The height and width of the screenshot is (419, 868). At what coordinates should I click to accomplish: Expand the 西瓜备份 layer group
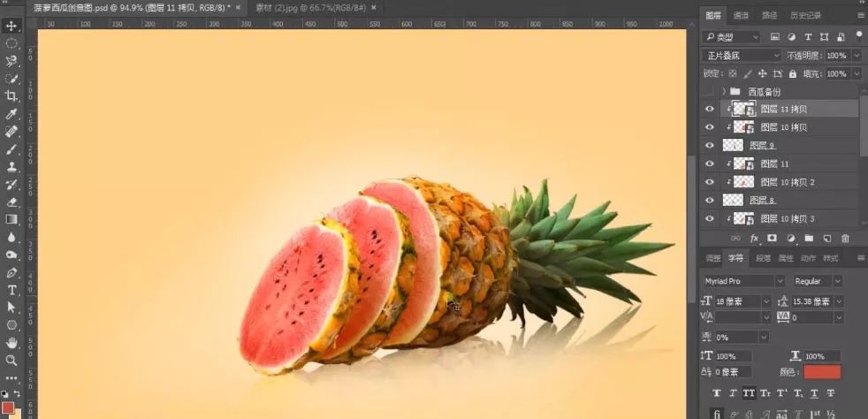click(x=724, y=91)
